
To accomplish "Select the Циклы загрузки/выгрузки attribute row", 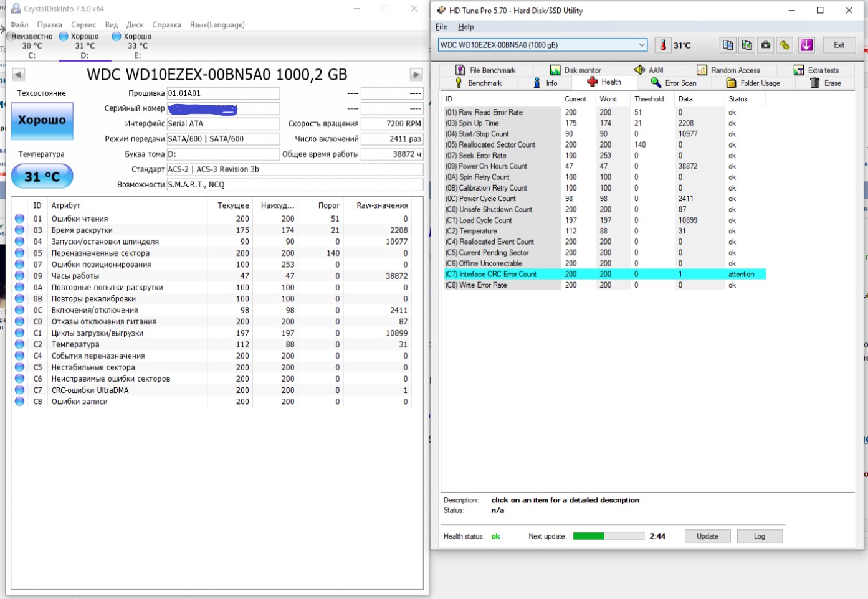I will [212, 333].
